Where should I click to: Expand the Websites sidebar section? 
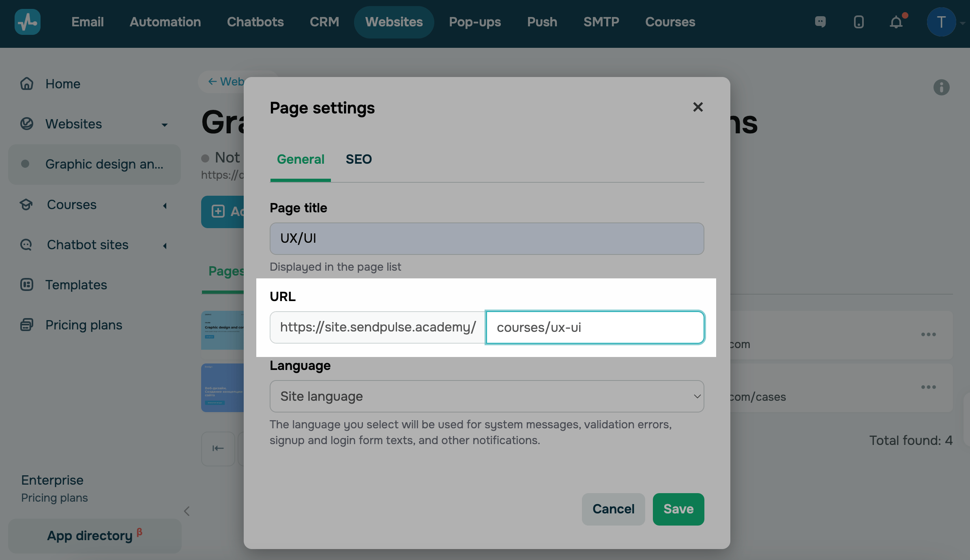click(164, 125)
